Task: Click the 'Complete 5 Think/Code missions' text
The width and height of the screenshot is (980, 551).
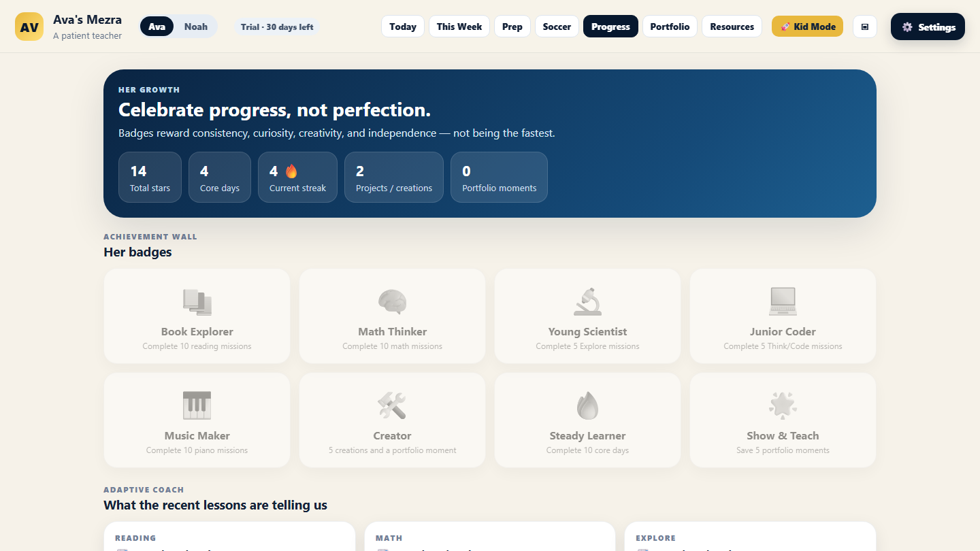Action: (783, 346)
